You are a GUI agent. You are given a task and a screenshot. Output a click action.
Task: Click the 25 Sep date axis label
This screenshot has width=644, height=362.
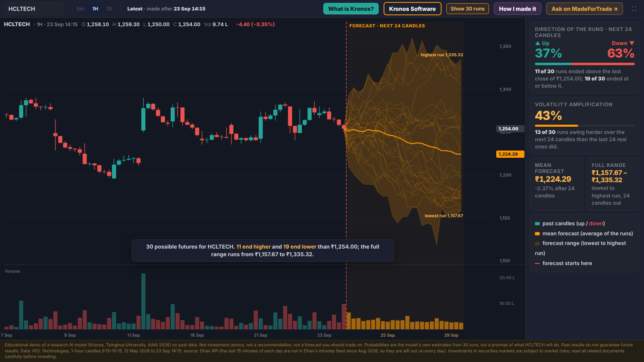point(388,335)
